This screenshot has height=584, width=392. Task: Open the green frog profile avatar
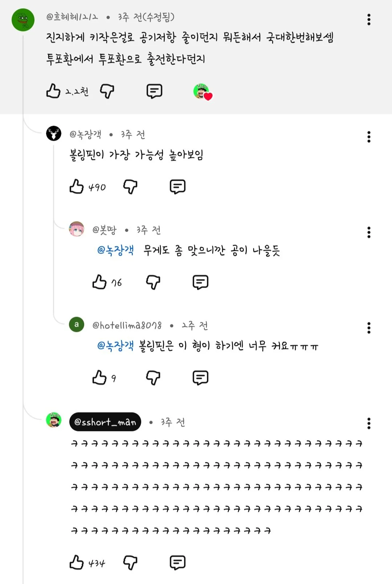tap(23, 20)
